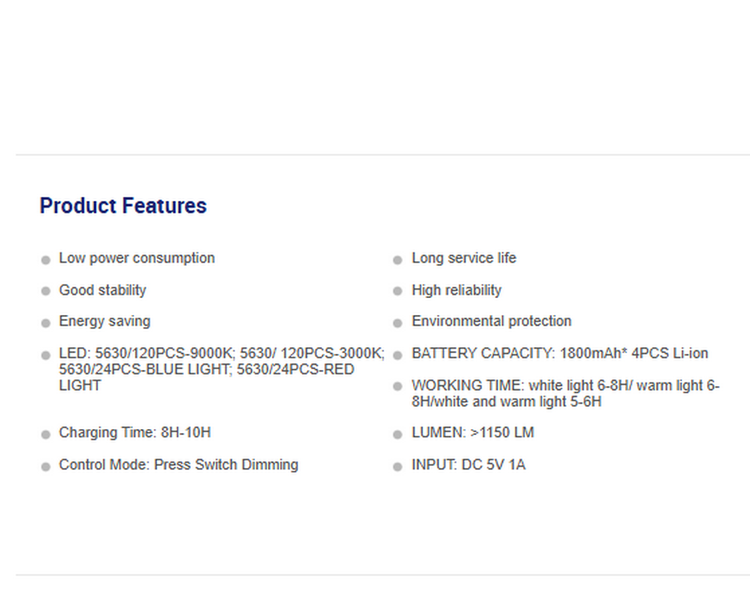Click the bullet dot beside "BATTERY CAPACITY"

pyautogui.click(x=398, y=355)
